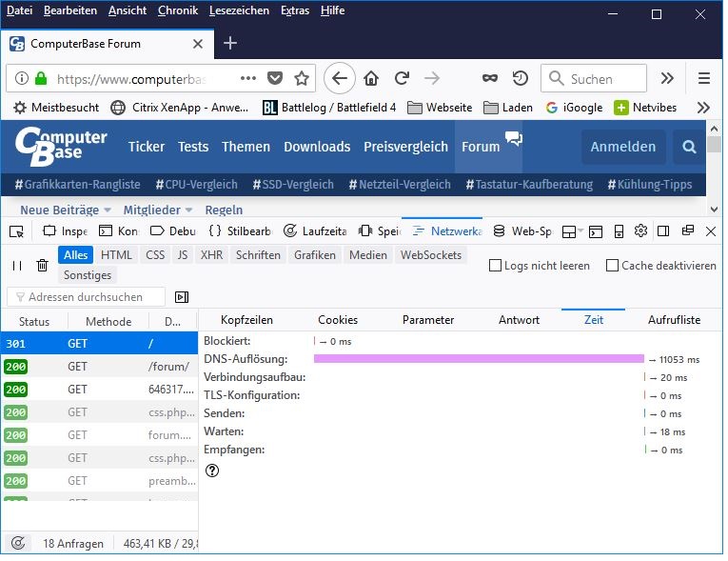Open a new tab with plus button

[230, 43]
